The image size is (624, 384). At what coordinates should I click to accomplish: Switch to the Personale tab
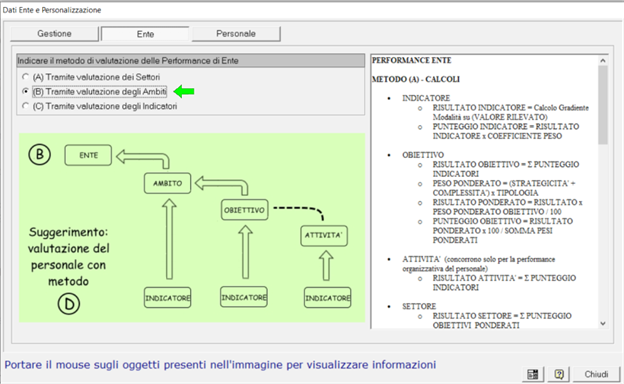(236, 34)
